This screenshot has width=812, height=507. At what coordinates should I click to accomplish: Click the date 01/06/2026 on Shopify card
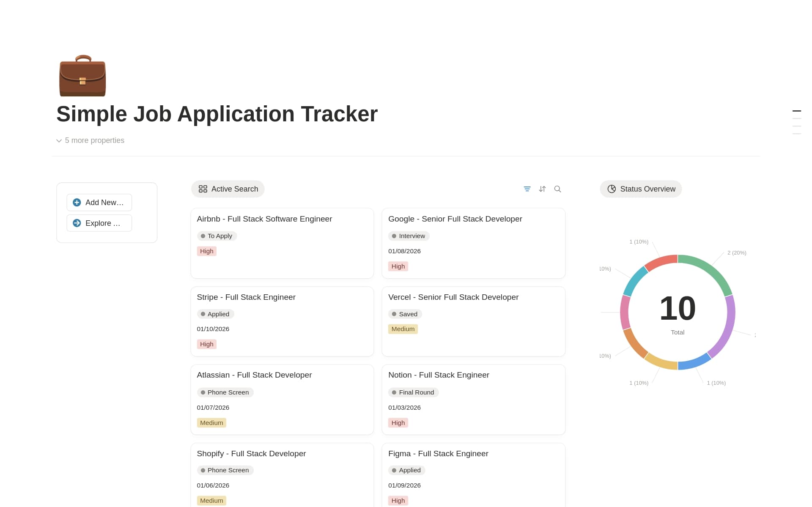pos(213,485)
